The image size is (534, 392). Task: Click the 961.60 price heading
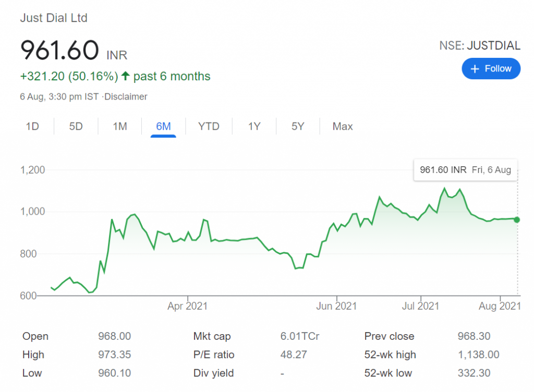click(x=59, y=50)
